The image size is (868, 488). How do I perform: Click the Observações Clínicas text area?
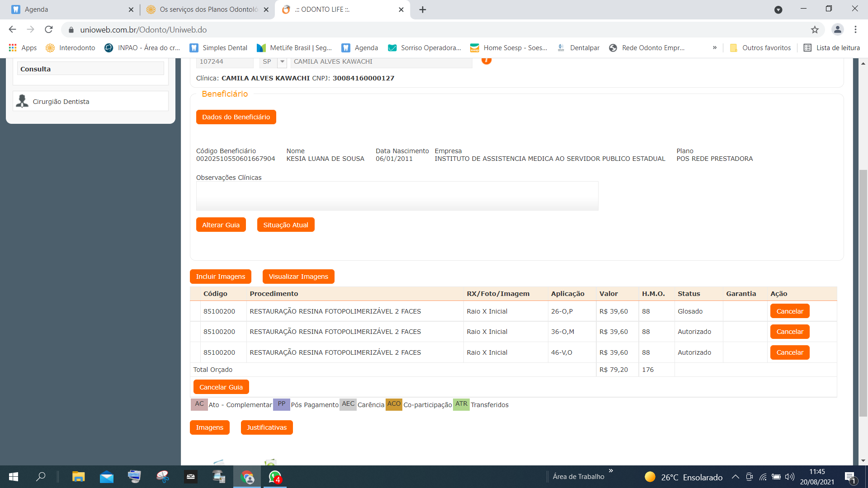pos(397,196)
